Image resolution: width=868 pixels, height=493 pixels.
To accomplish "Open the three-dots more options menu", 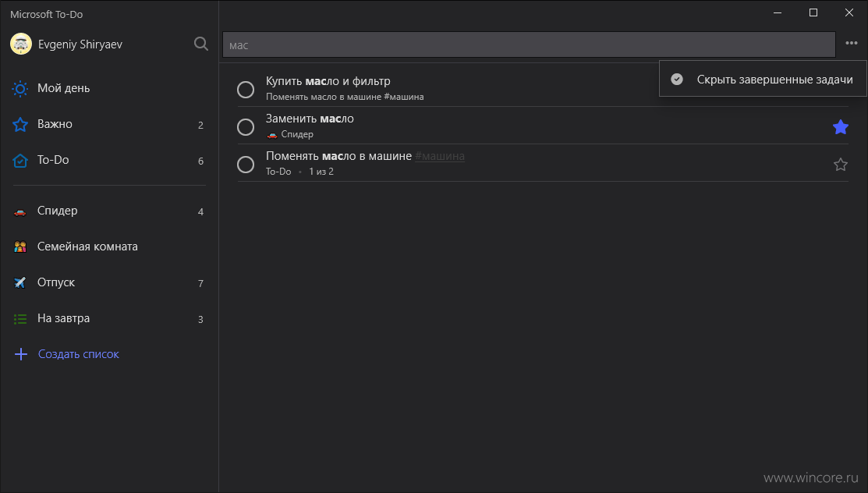I will click(851, 43).
